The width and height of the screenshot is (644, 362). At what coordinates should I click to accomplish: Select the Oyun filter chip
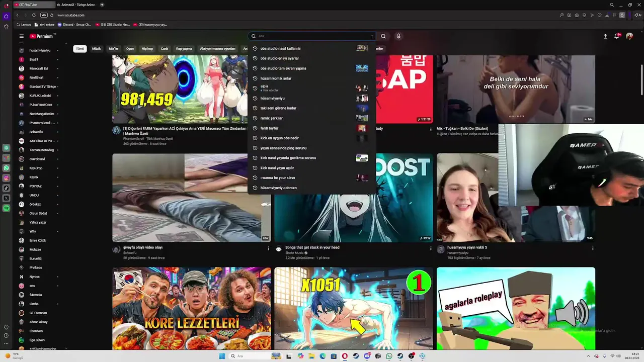click(x=130, y=49)
